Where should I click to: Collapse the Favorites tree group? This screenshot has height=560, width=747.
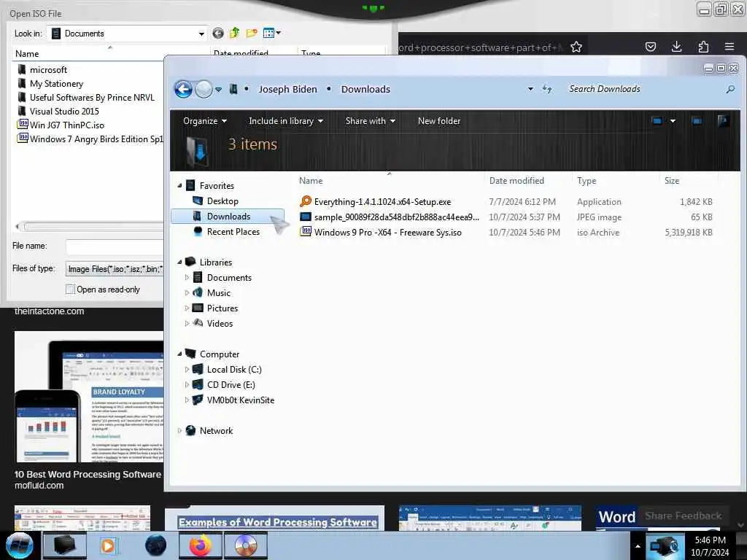pos(179,186)
